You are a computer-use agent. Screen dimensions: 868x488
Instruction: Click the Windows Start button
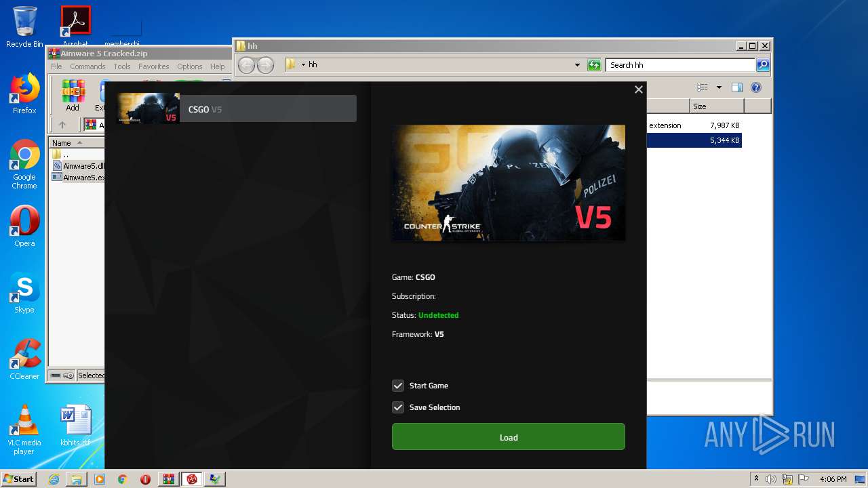pyautogui.click(x=18, y=479)
